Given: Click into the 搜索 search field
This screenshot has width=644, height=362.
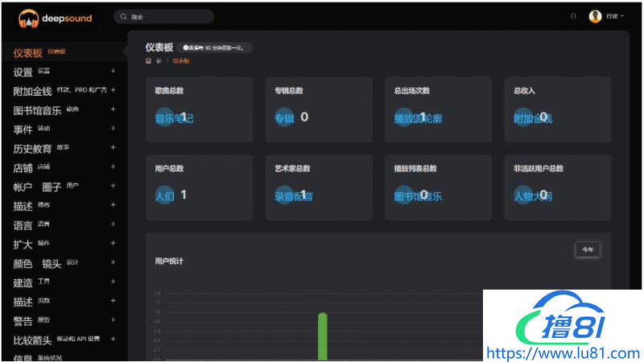Looking at the screenshot, I should click(169, 17).
